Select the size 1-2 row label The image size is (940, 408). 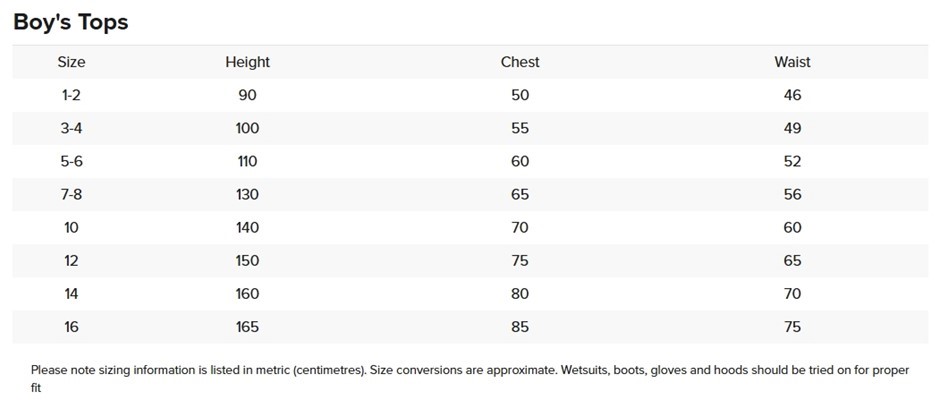coord(71,95)
